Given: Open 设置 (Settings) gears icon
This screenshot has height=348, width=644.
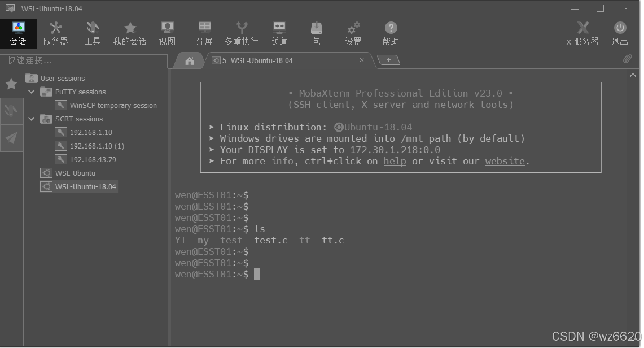Looking at the screenshot, I should click(353, 34).
